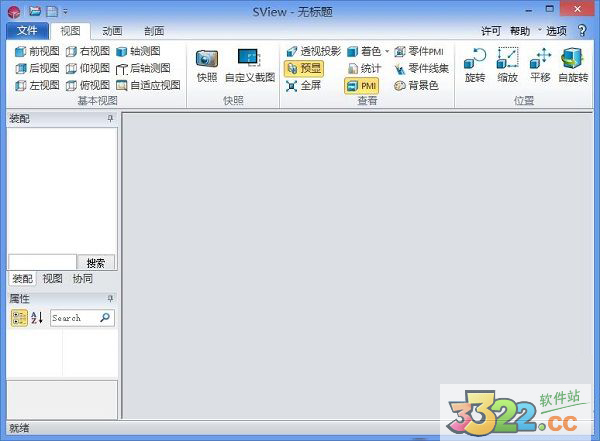Select the 协同 collaboration panel tab
Viewport: 600px width, 441px height.
(82, 279)
